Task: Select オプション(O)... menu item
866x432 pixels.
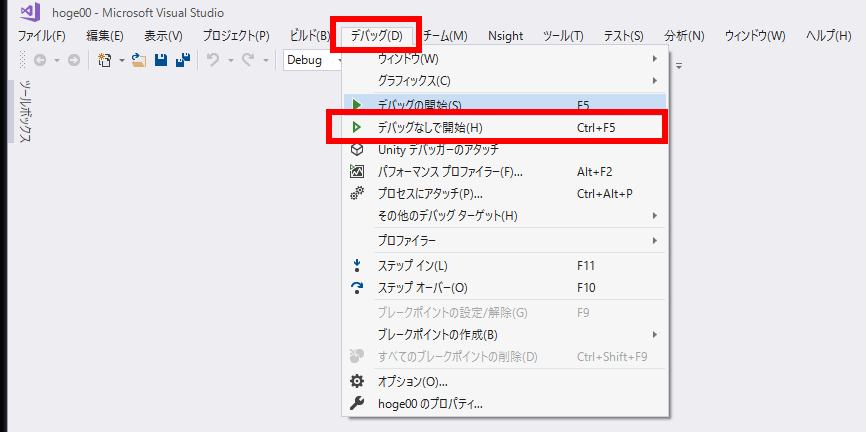Action: 505,381
